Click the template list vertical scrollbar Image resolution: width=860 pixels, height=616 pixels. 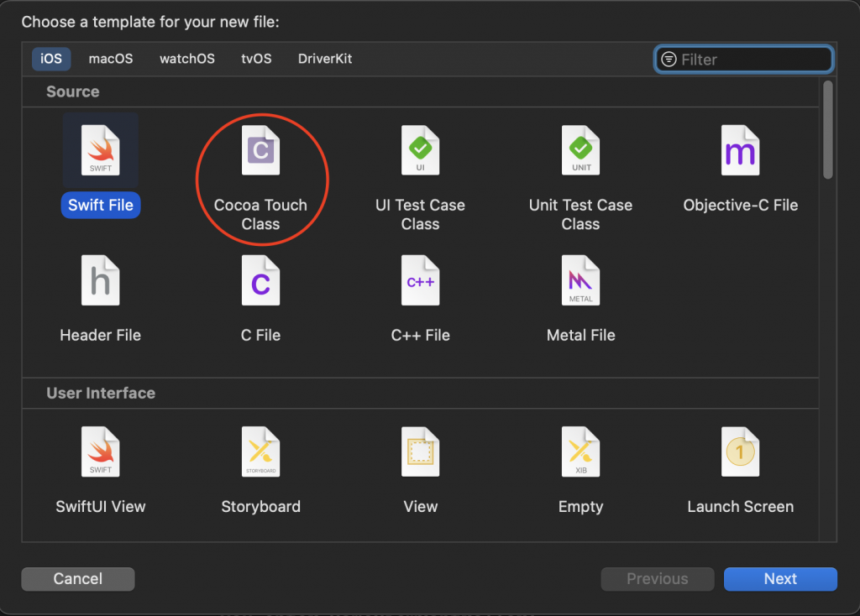pos(827,129)
